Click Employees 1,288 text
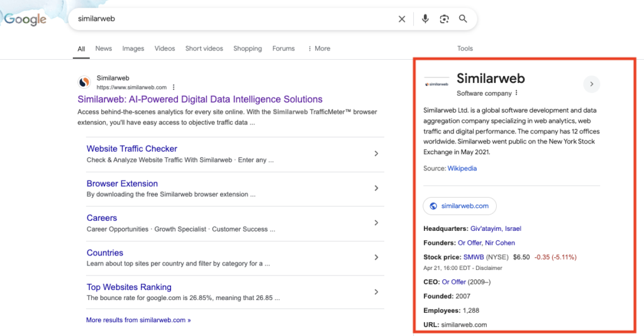The height and width of the screenshot is (336, 644). (452, 311)
